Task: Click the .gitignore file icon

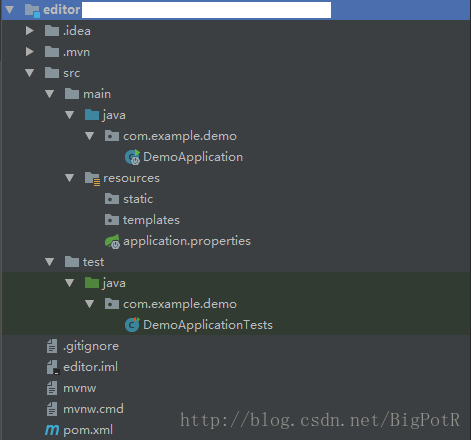Action: [52, 346]
